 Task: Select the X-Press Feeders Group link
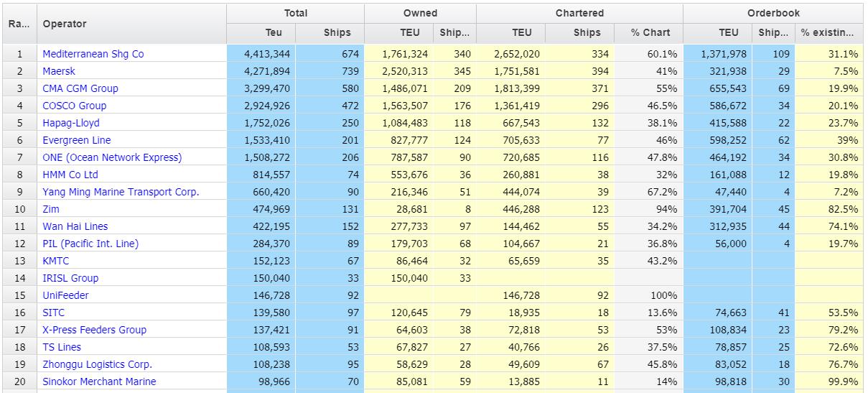coord(94,330)
